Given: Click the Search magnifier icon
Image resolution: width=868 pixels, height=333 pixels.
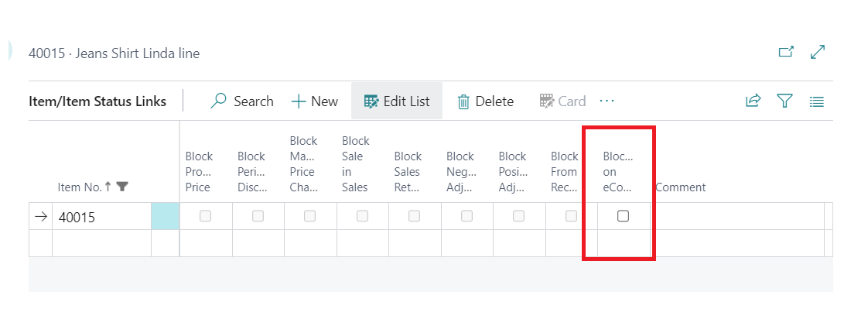Looking at the screenshot, I should pos(220,101).
